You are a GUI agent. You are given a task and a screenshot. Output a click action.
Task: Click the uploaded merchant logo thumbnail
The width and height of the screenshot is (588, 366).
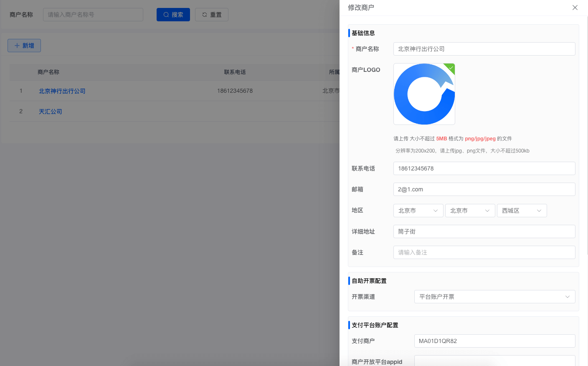pyautogui.click(x=424, y=94)
